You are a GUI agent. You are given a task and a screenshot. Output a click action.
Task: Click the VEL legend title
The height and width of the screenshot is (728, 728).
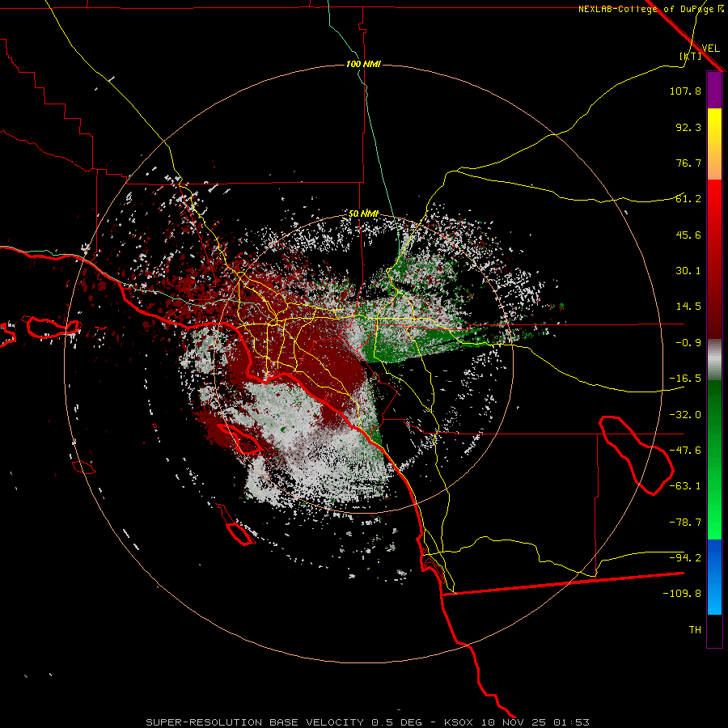click(710, 49)
